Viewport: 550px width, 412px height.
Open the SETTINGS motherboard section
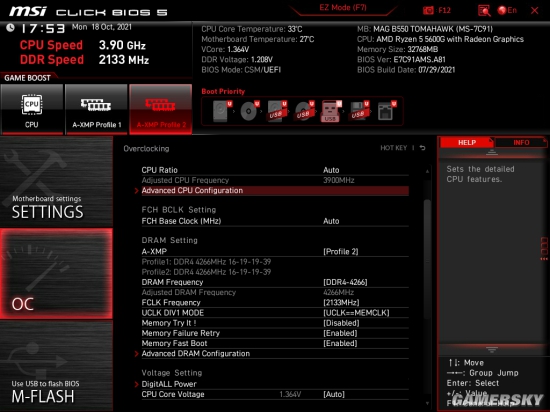tap(56, 182)
